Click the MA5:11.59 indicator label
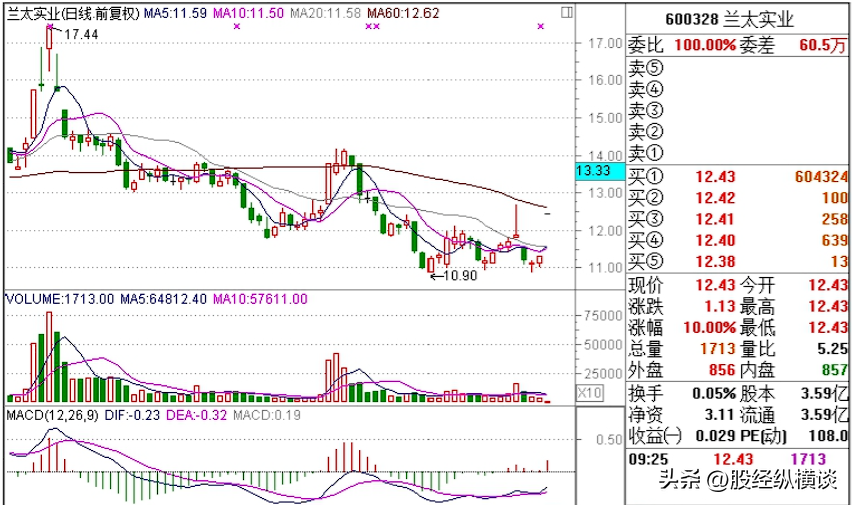 tap(175, 13)
